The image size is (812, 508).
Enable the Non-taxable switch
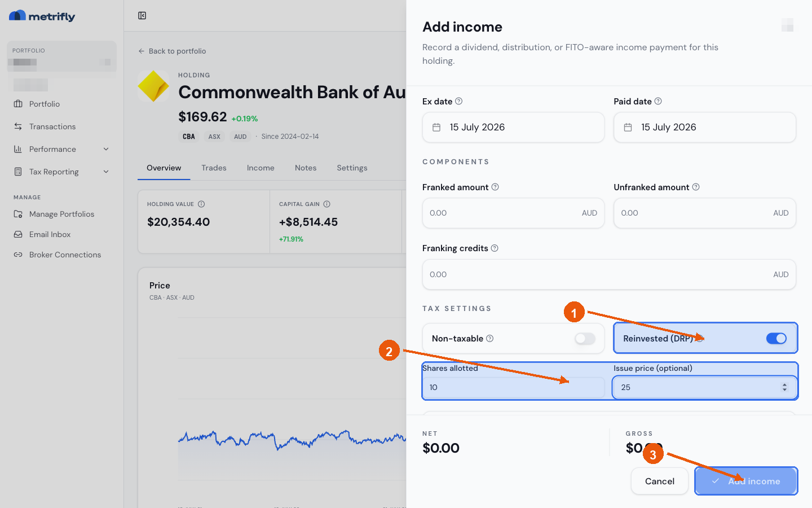pos(585,339)
